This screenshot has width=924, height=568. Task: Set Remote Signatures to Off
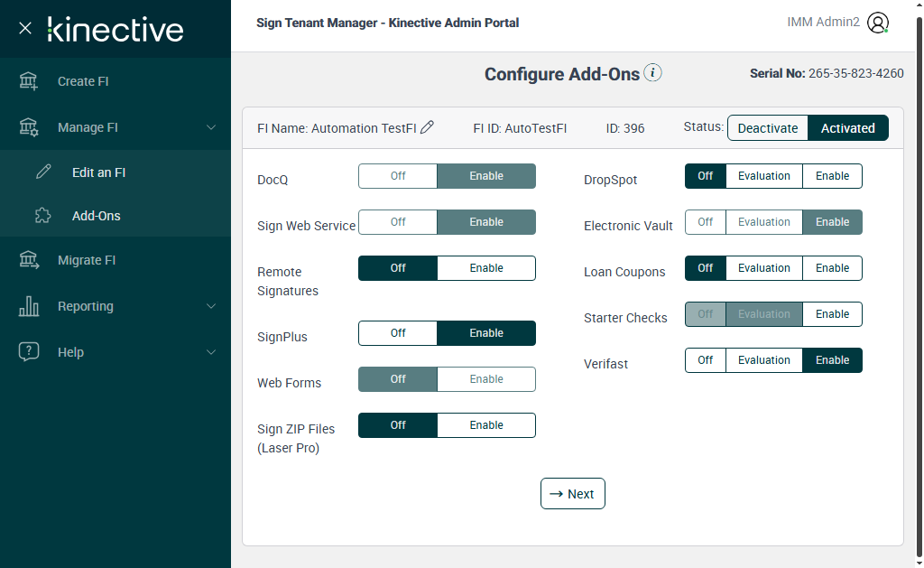398,268
